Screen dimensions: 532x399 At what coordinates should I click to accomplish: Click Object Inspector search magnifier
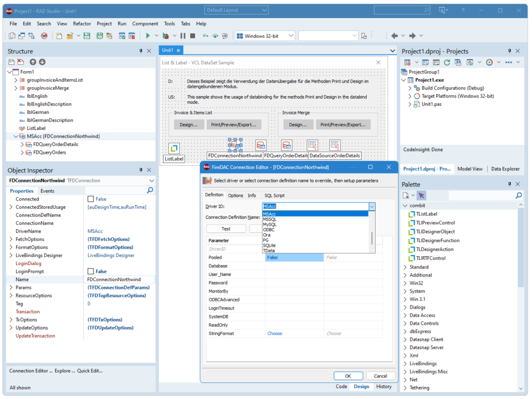150,191
